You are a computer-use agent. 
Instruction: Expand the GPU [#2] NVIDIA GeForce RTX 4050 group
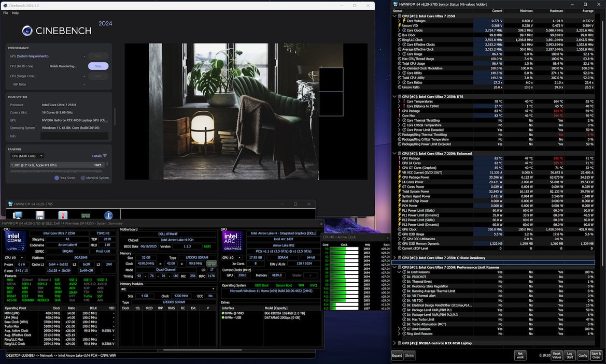pos(394,343)
